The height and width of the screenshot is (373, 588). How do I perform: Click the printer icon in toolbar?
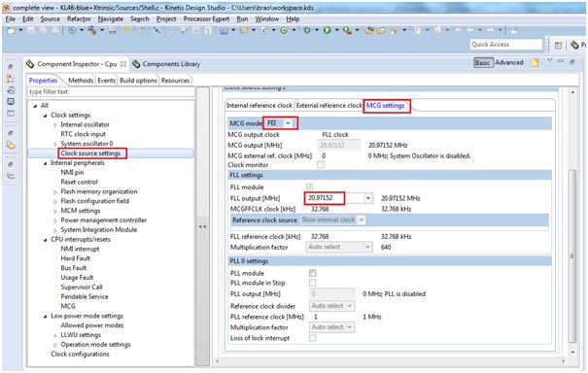[112, 30]
